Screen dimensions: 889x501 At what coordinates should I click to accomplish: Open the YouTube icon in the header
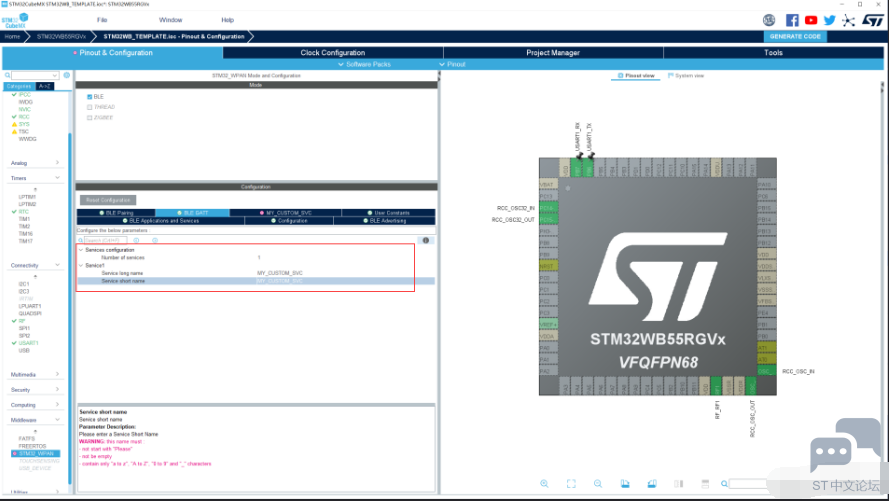pyautogui.click(x=811, y=20)
